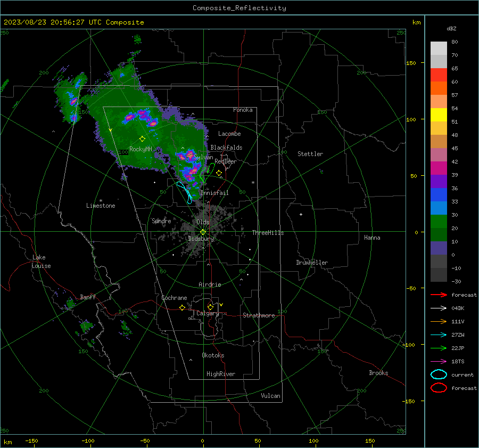Choose the green 22JP arrow legend icon

click(x=439, y=348)
